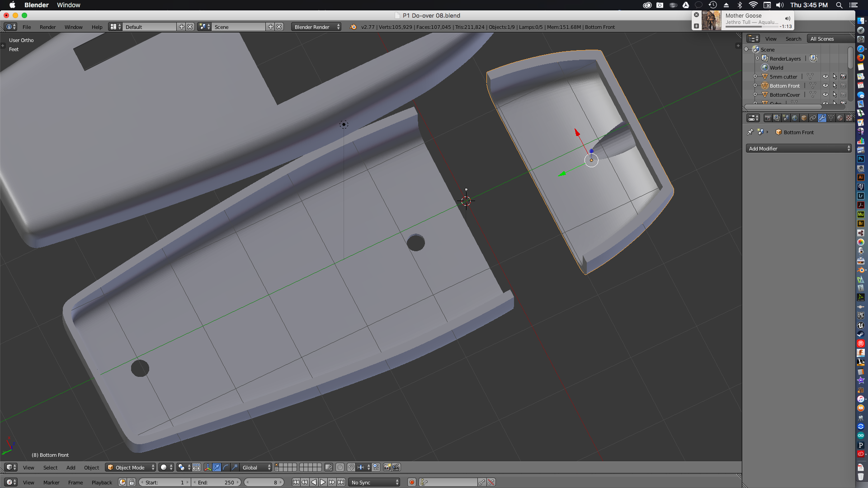
Task: Toggle Bottom Front renderability camera
Action: coord(844,86)
